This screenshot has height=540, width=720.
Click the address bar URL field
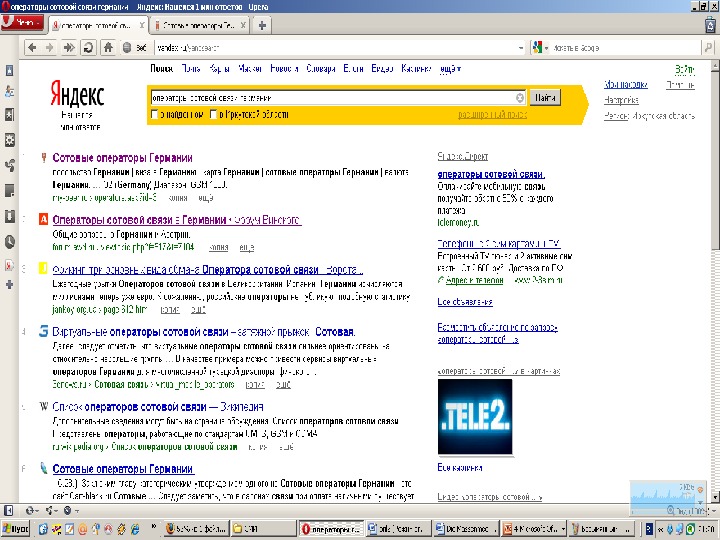click(335, 48)
